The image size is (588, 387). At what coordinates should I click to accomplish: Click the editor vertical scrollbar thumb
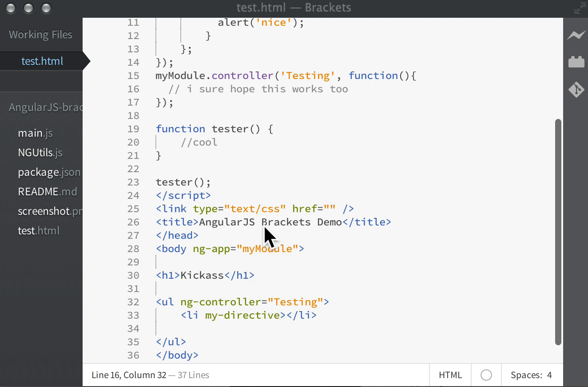558,232
